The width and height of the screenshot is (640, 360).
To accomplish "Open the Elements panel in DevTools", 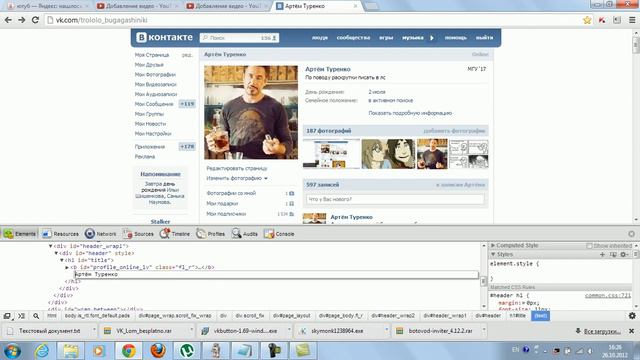I will point(20,234).
